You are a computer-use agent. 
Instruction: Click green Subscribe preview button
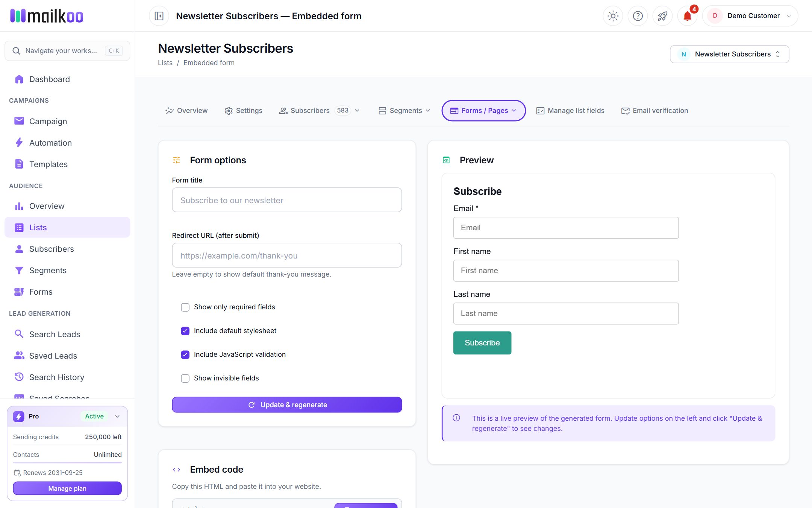(x=482, y=343)
